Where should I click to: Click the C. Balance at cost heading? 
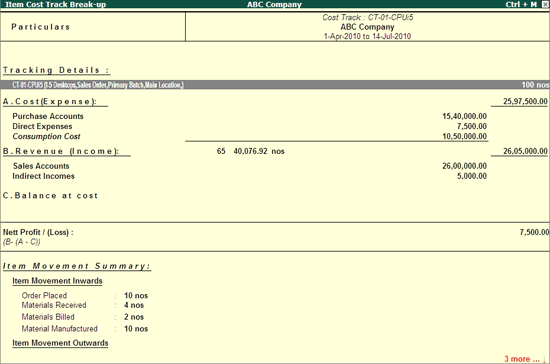coord(50,196)
